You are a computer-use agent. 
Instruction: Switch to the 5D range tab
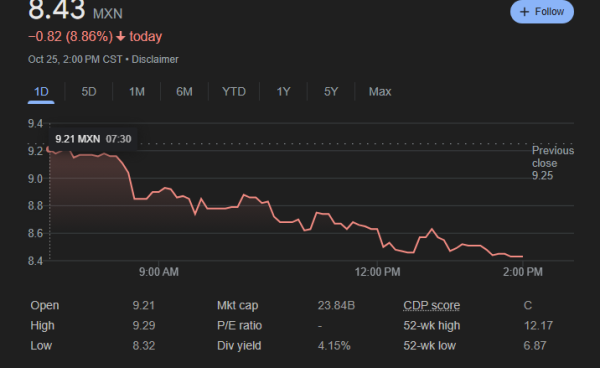[x=89, y=92]
